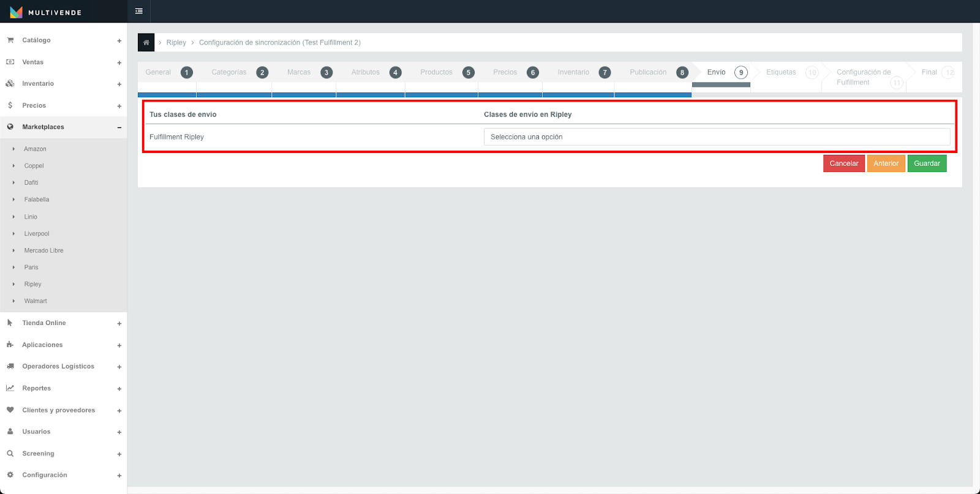Expand Ventas with its plus sign
Image resolution: width=980 pixels, height=494 pixels.
119,62
